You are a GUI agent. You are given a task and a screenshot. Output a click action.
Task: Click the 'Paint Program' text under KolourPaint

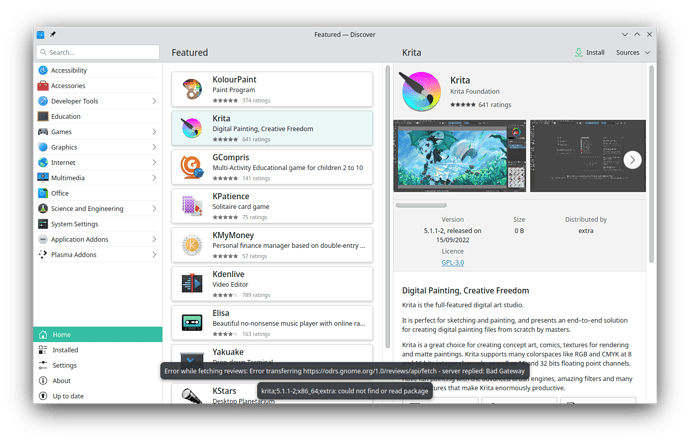(x=234, y=90)
